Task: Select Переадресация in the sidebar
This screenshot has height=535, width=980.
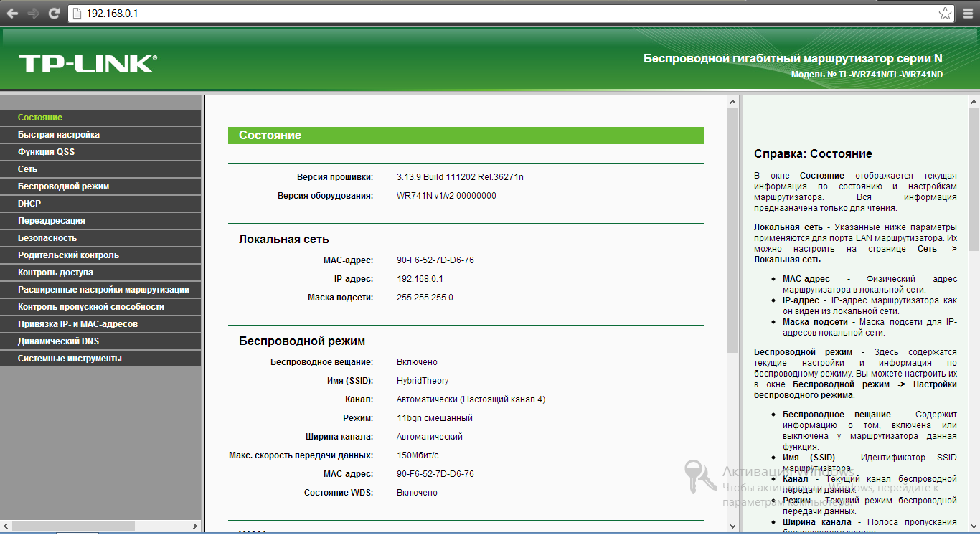Action: pos(100,221)
